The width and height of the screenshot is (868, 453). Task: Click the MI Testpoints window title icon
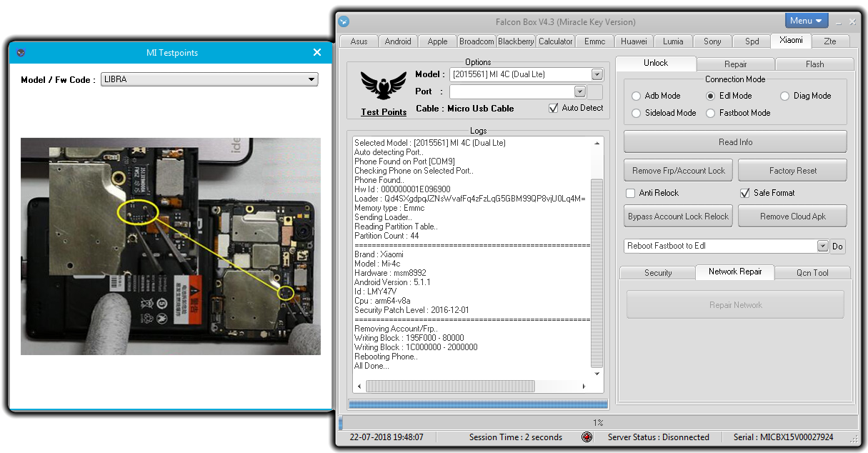point(21,52)
